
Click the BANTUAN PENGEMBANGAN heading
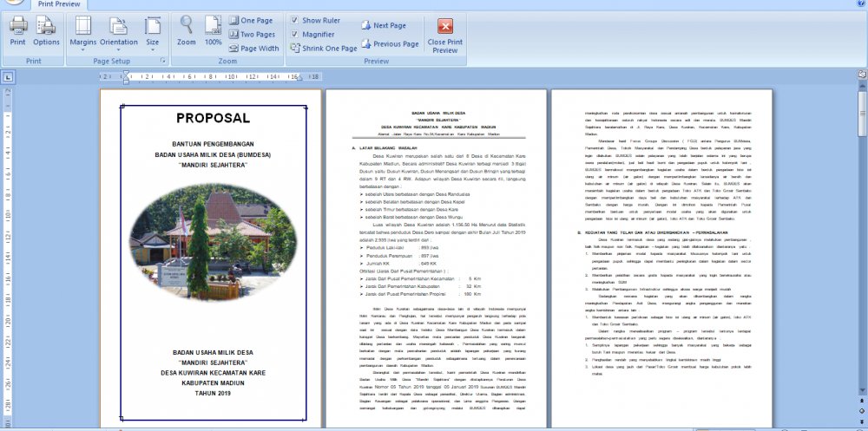(214, 143)
